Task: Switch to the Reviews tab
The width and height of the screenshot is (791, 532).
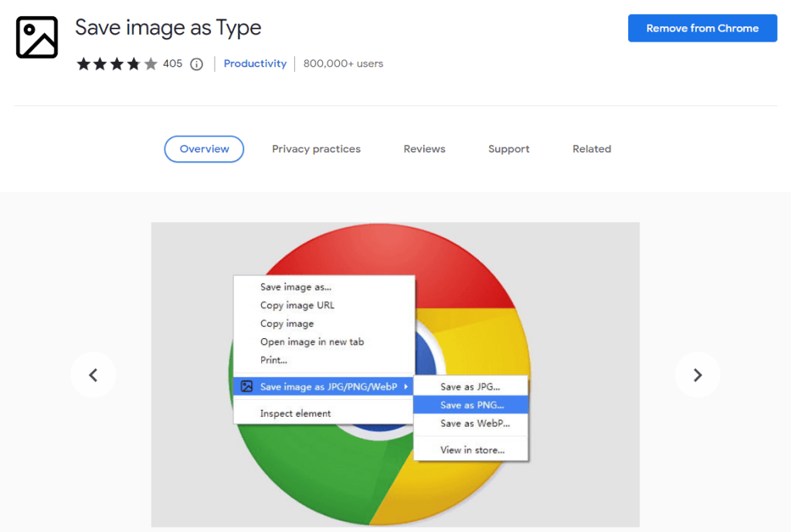Action: [x=424, y=148]
